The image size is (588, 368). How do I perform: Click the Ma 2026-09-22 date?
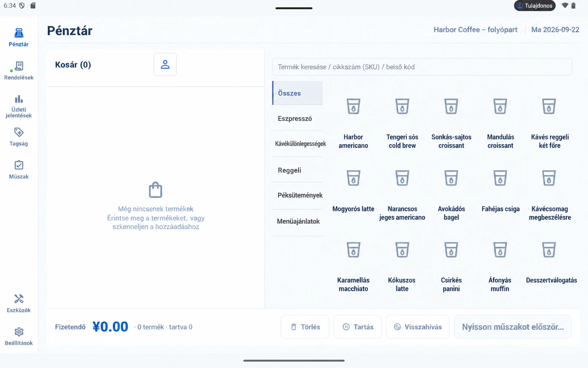tap(555, 30)
